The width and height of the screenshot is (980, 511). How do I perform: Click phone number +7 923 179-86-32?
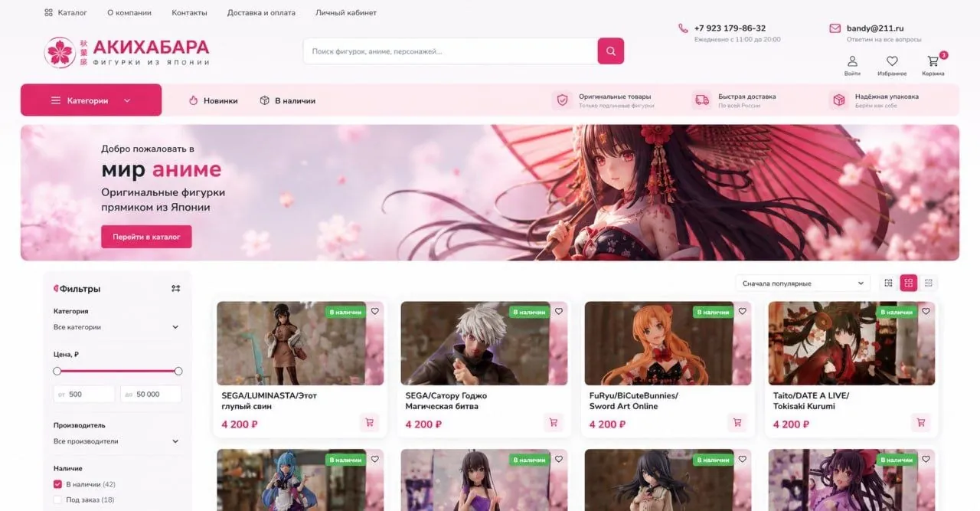tap(730, 28)
